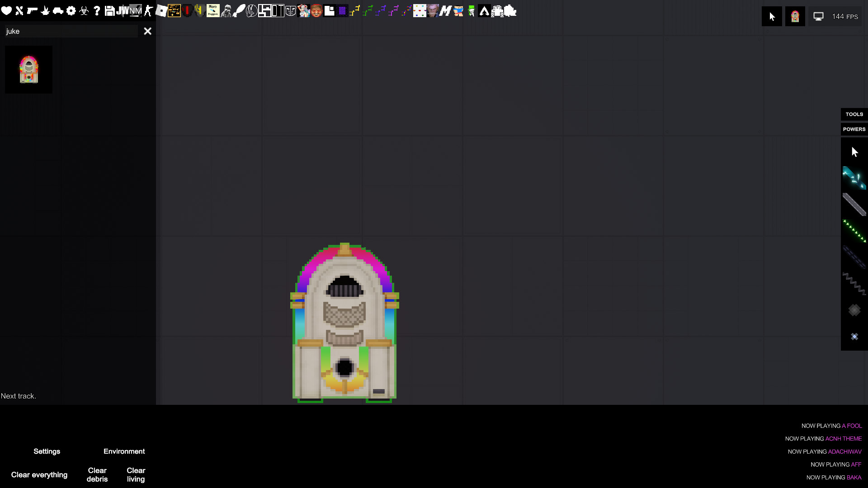Open the Settings menu
The image size is (868, 488).
[x=47, y=451]
